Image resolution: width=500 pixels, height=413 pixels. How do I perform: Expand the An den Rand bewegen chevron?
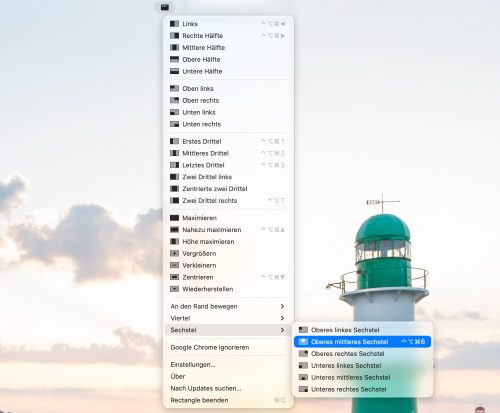pyautogui.click(x=282, y=306)
